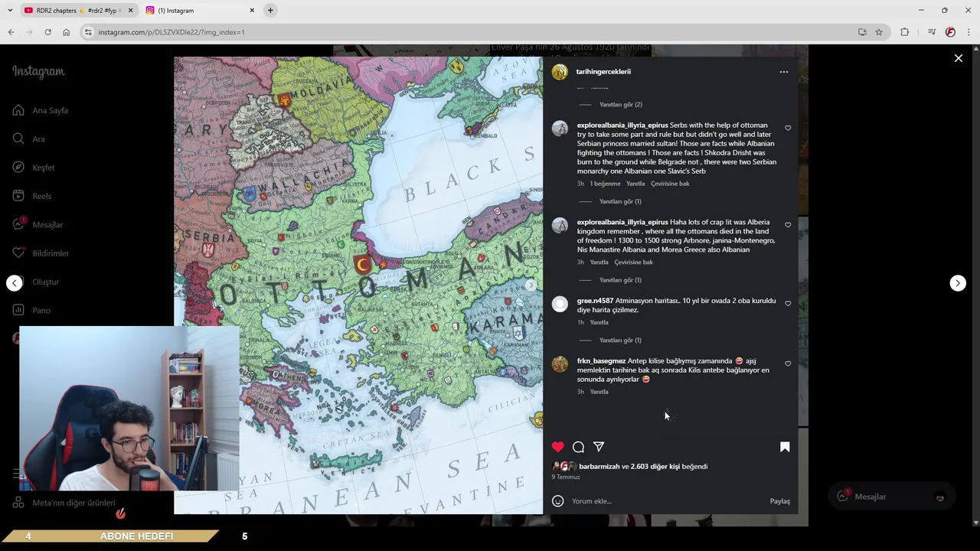
Task: Expand replies under Haha lots comment
Action: (x=620, y=280)
